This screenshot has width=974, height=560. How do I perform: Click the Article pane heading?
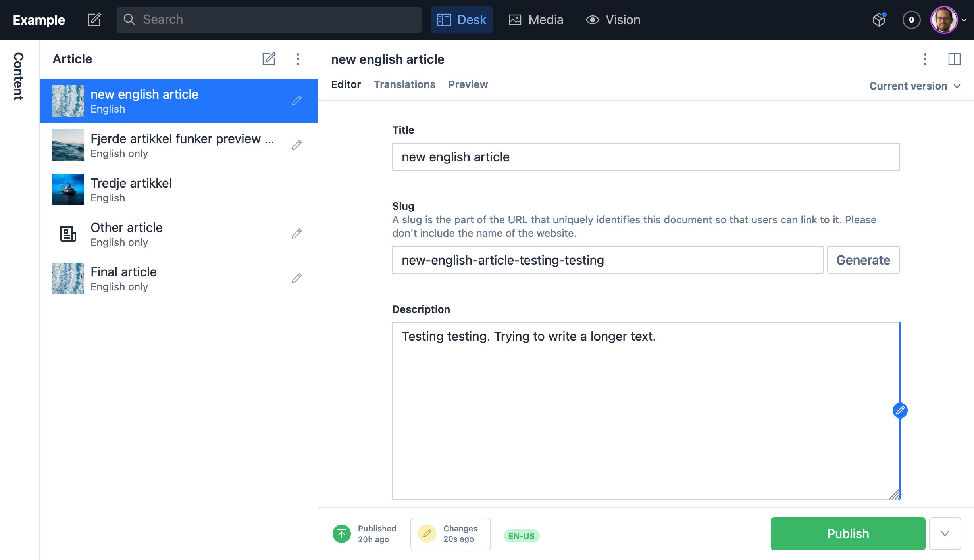click(x=72, y=59)
